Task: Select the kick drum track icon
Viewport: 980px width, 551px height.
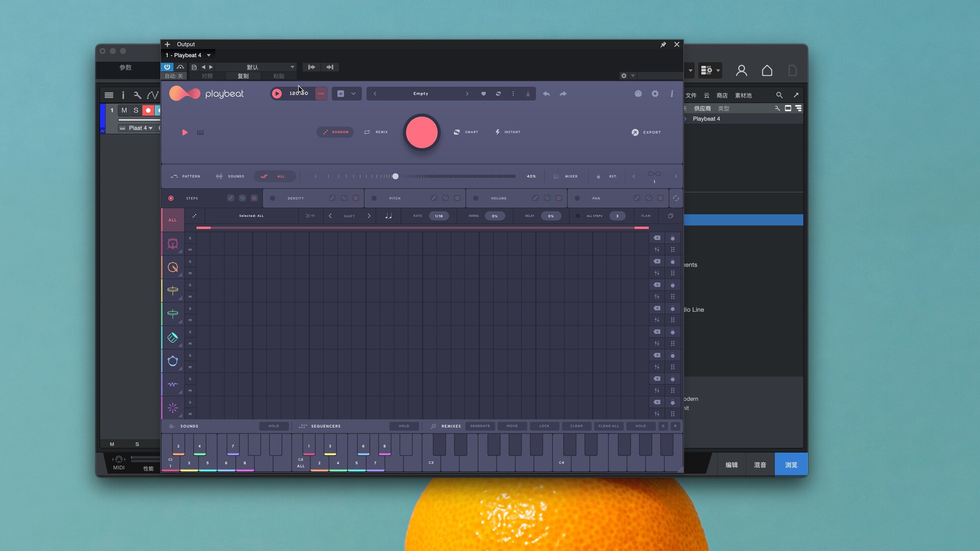Action: pos(173,244)
